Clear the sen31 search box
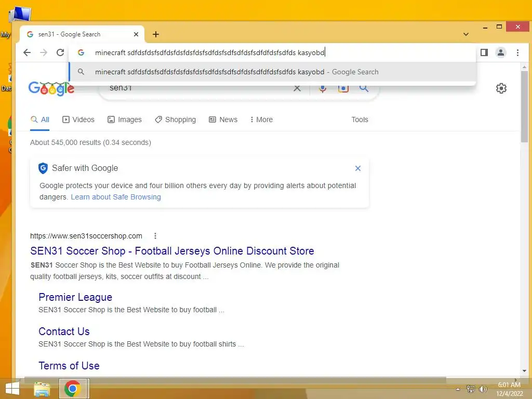The height and width of the screenshot is (399, 532). click(x=297, y=88)
